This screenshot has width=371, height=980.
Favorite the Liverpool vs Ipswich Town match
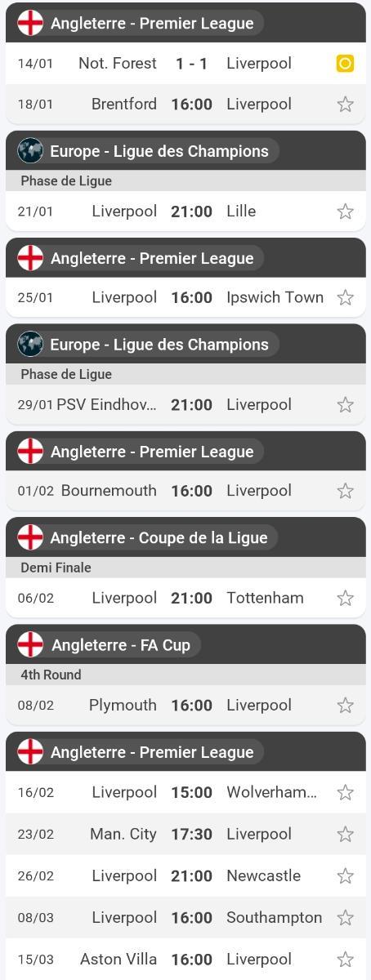click(x=346, y=297)
